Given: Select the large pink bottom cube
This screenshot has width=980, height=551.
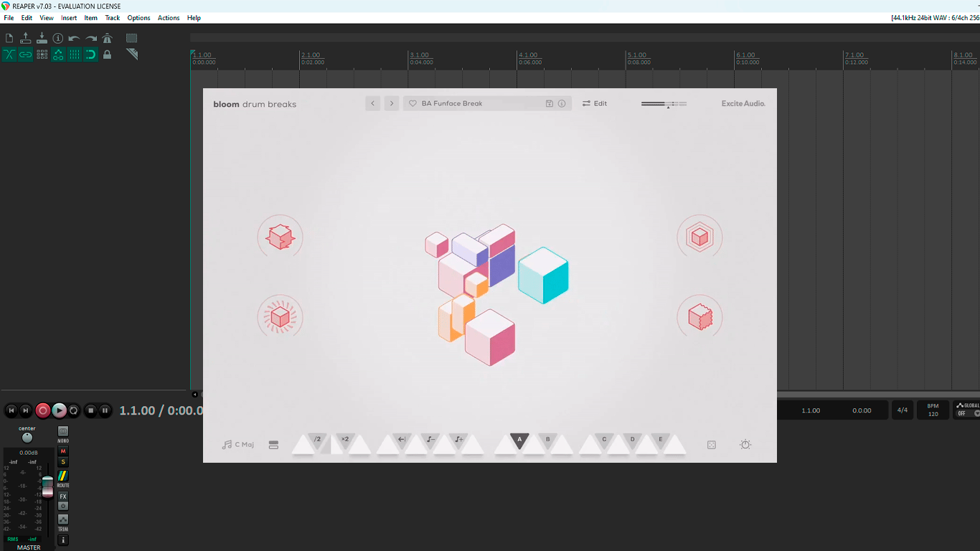Looking at the screenshot, I should [490, 337].
